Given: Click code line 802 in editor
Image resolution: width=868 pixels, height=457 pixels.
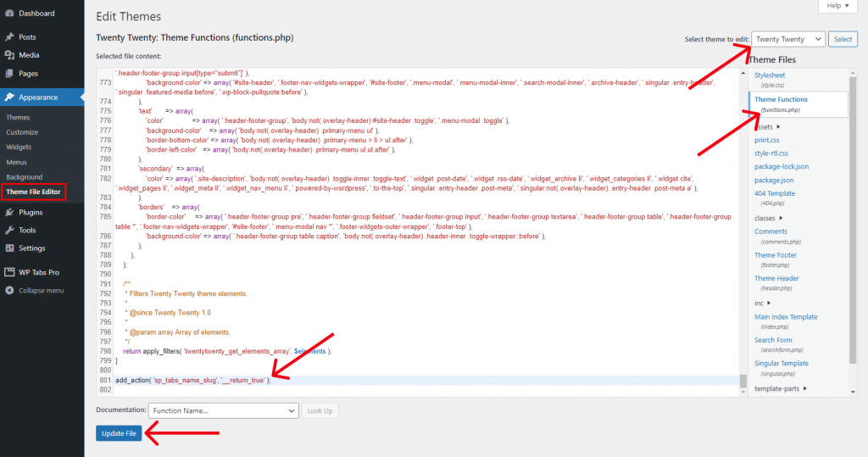Looking at the screenshot, I should point(426,390).
